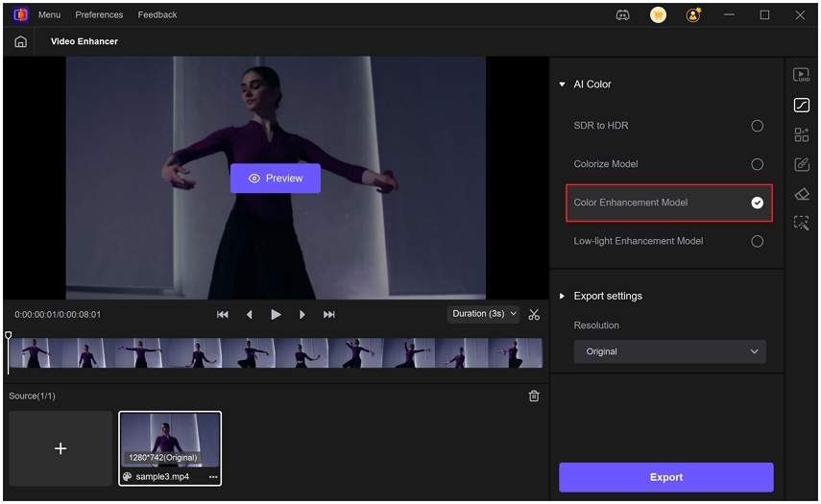Image resolution: width=821 pixels, height=504 pixels.
Task: Click the Export button
Action: 666,477
